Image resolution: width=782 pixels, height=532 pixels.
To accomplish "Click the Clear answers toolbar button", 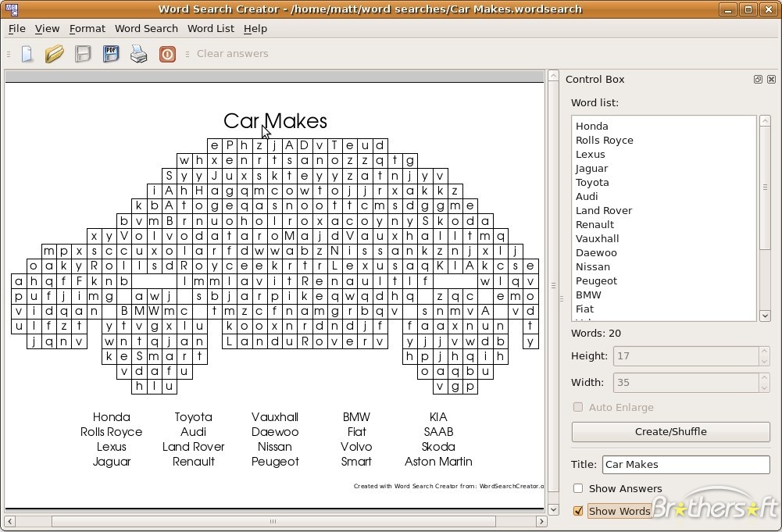I will 232,53.
